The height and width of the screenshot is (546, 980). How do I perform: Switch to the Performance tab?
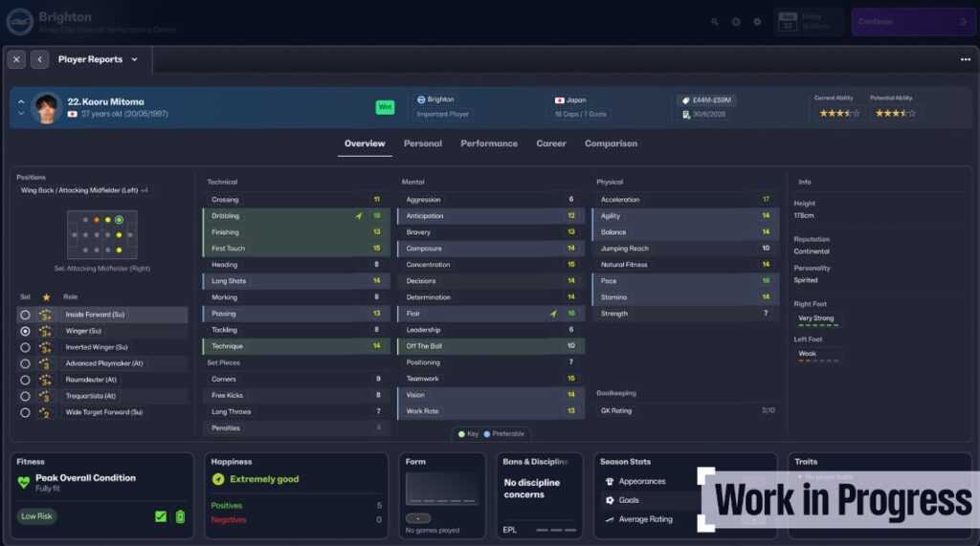tap(488, 143)
